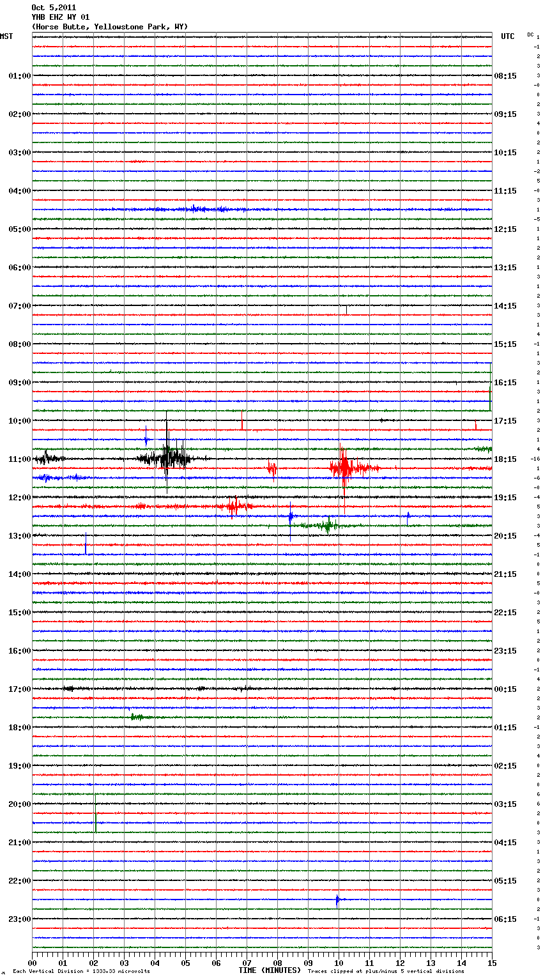Select the 13:00 MST time label

point(20,536)
